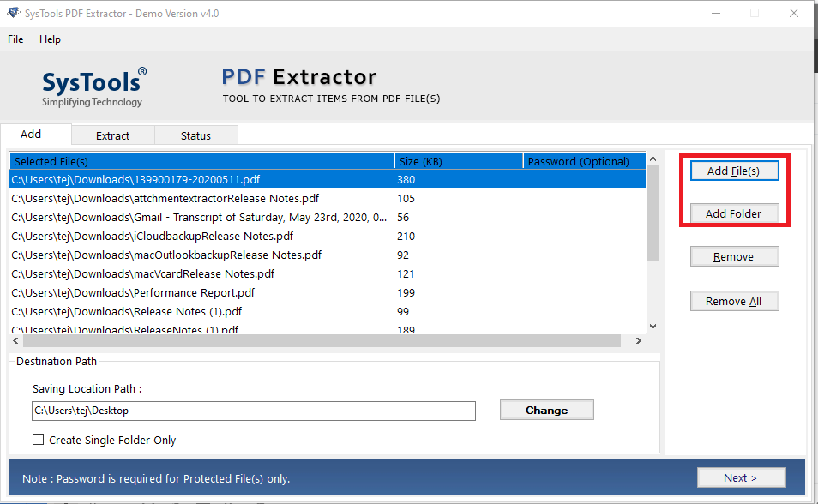The width and height of the screenshot is (818, 504).
Task: Click the Next button to proceed
Action: coord(741,477)
